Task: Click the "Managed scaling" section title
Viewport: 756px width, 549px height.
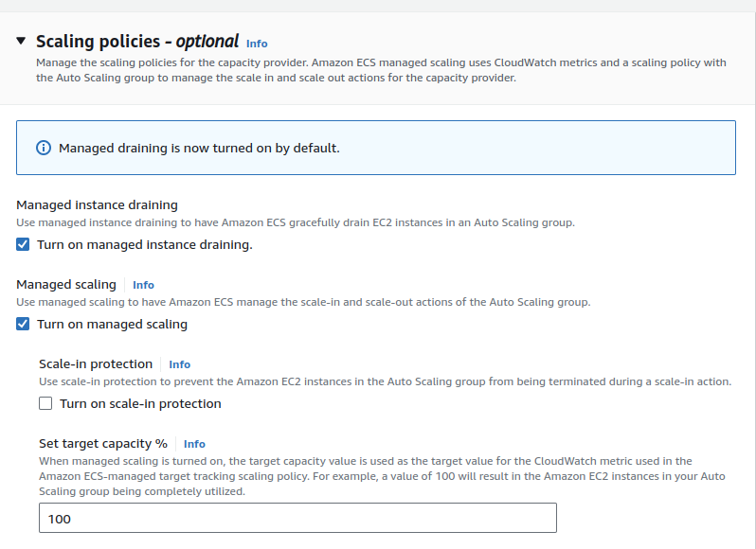Action: coord(66,284)
